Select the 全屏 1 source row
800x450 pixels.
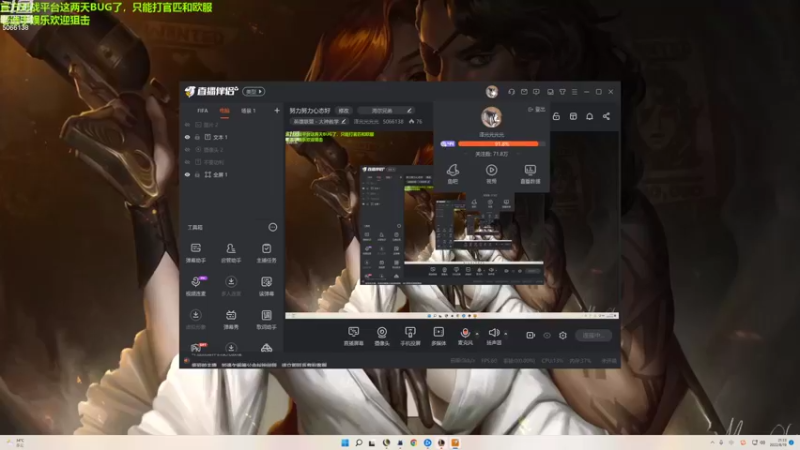[232, 174]
